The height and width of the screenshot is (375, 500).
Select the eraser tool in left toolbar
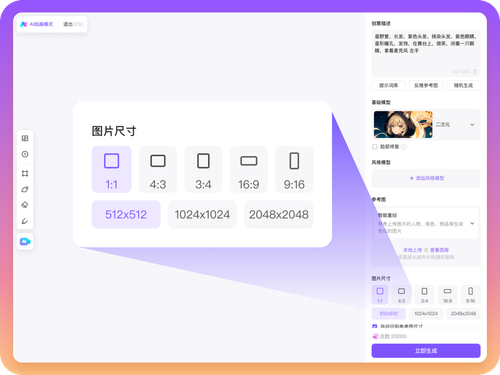(25, 205)
